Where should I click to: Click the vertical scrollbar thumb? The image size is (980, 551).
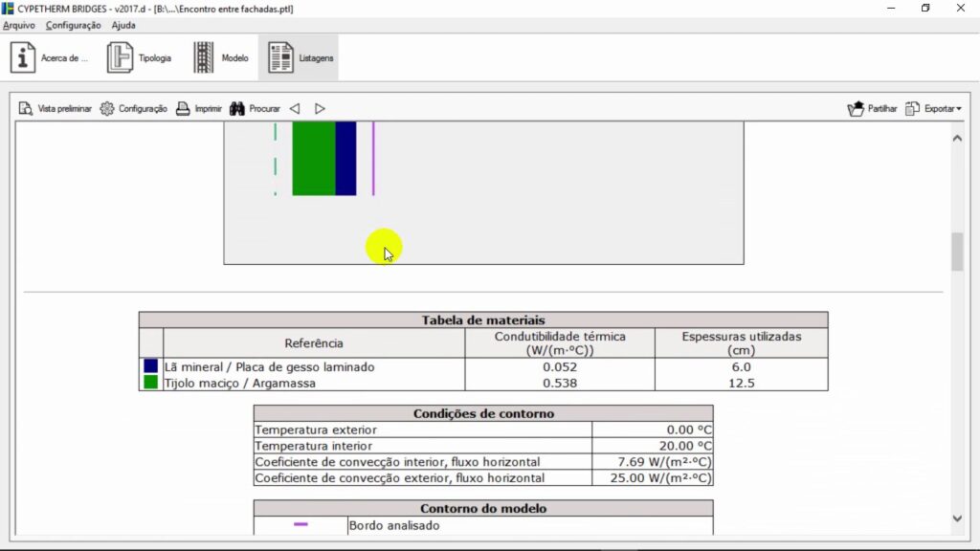957,252
